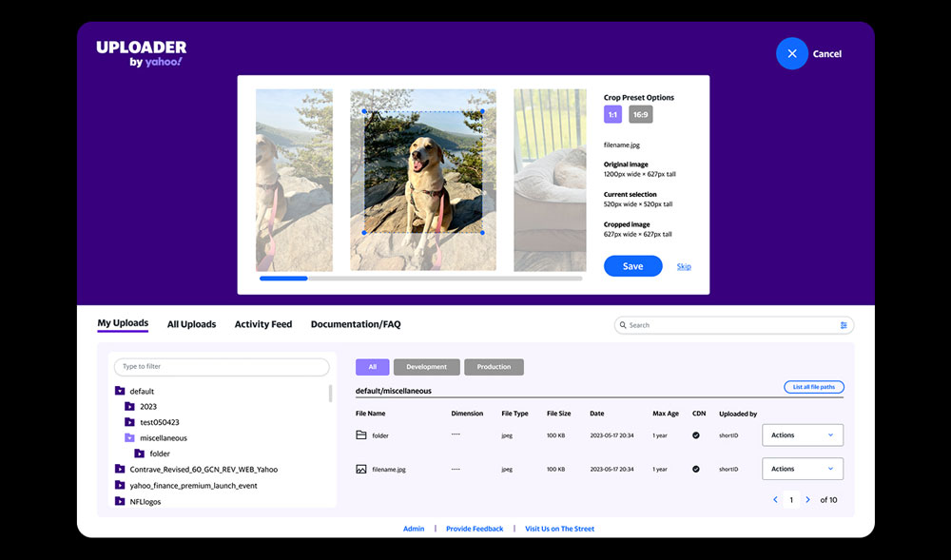The width and height of the screenshot is (951, 560).
Task: Click List all file paths button
Action: 813,387
